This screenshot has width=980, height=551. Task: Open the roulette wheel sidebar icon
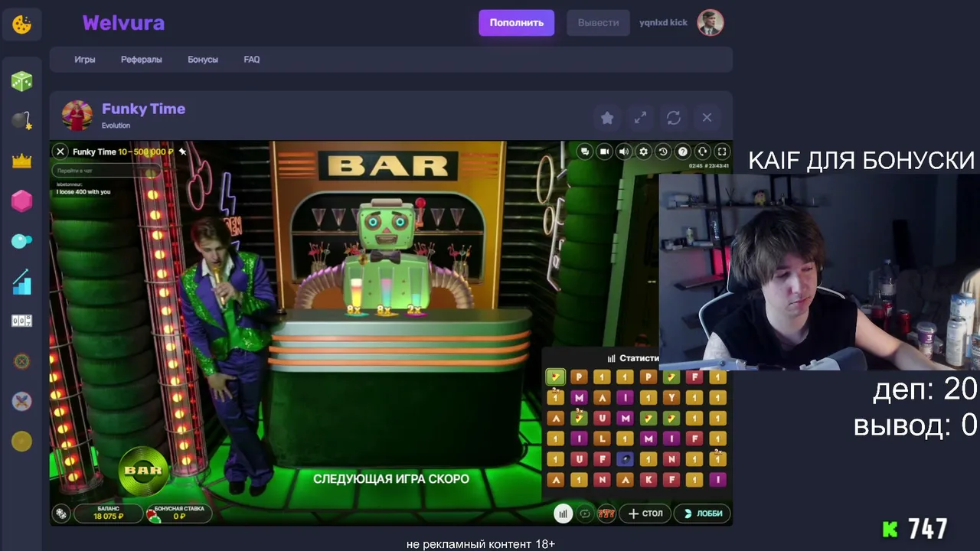(x=21, y=361)
